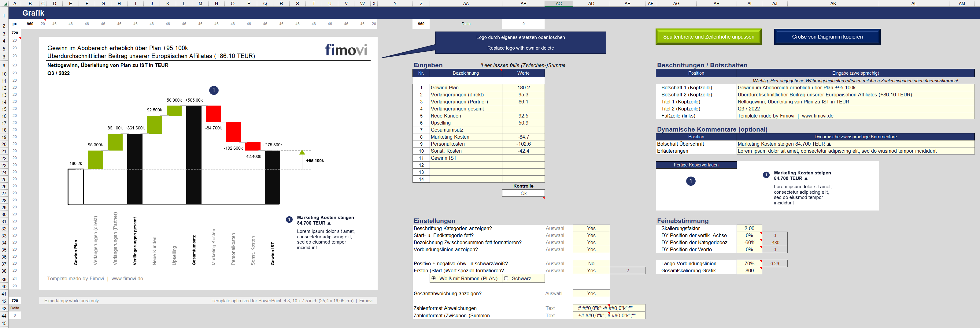
Task: Open 'Bezeichnung Zwischensummen fett formatieren?' Yes cell
Action: (591, 242)
